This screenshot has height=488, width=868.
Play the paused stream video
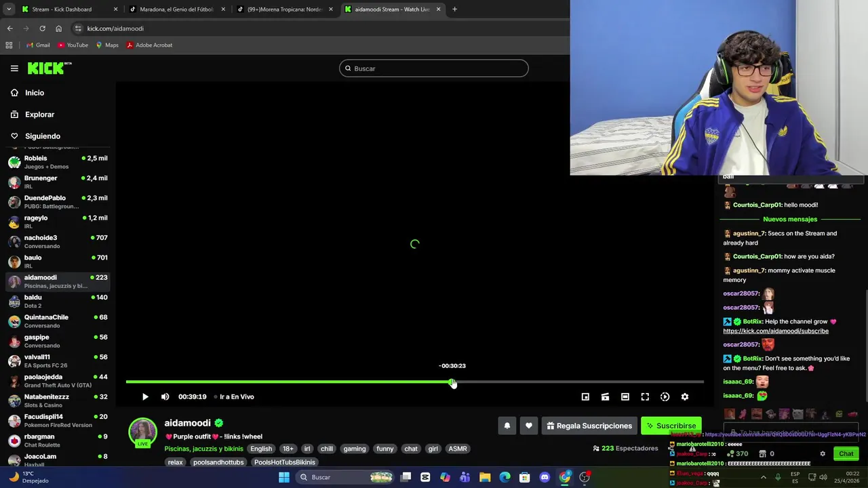tap(145, 396)
